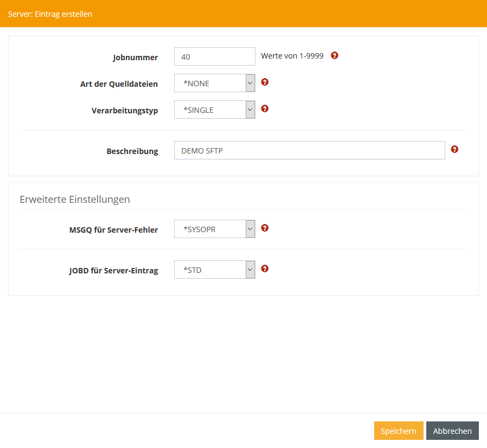Open the MSGQ *SYSOPR dropdown
This screenshot has height=448, width=487.
click(214, 229)
